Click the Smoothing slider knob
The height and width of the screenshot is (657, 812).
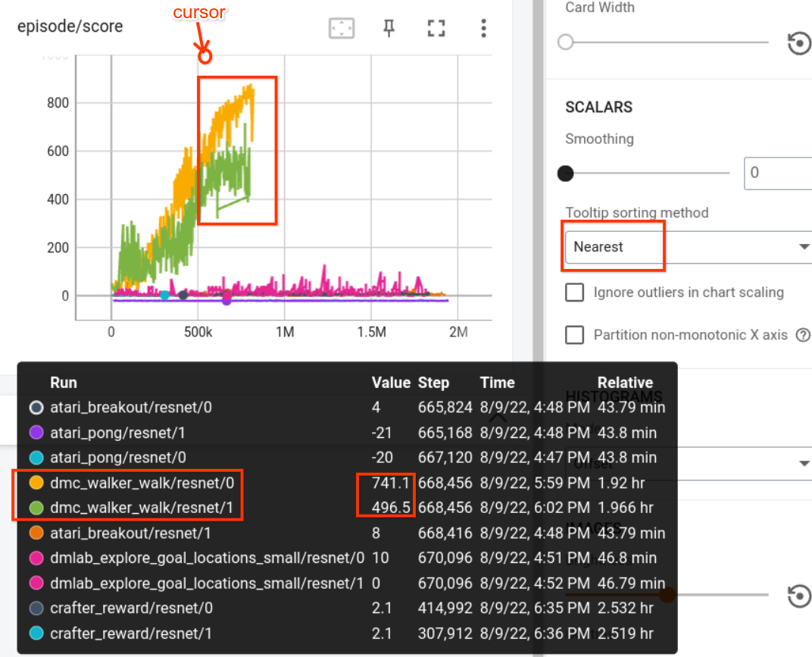[565, 174]
